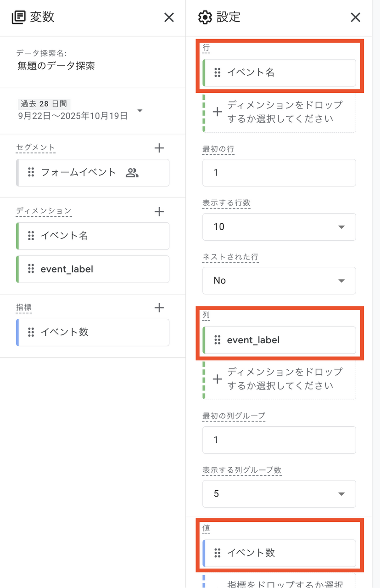Click the 変数 panel header icon

18,17
